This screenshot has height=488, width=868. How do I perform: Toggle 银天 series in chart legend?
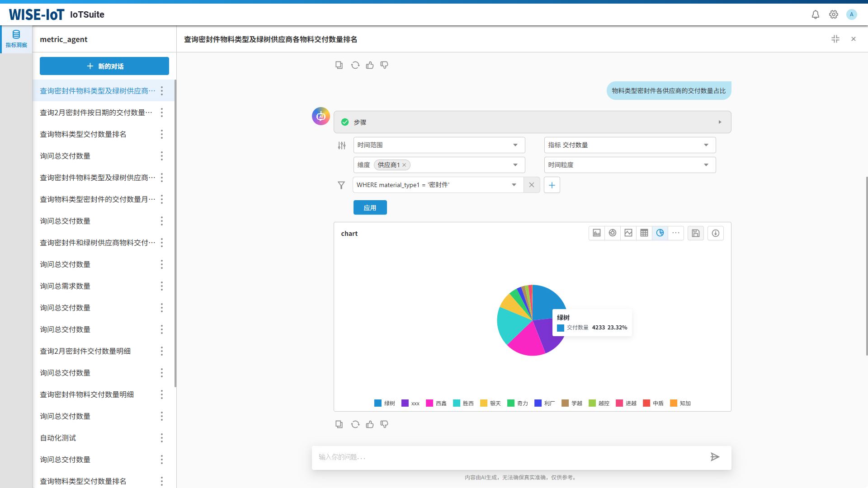pos(491,403)
